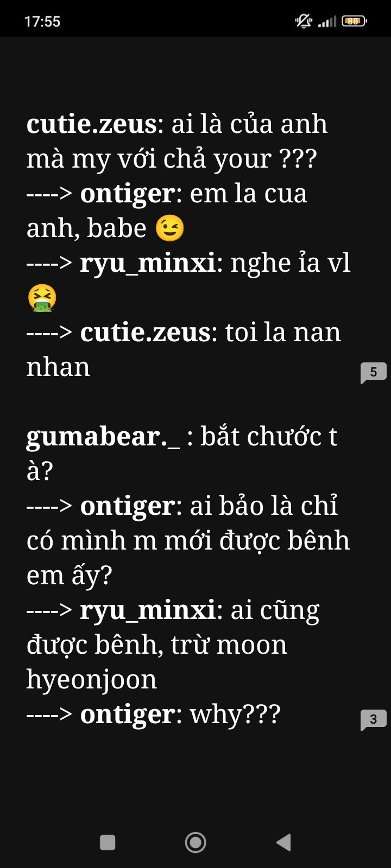The width and height of the screenshot is (391, 868).
Task: Tap the Android home circle button
Action: pos(195,842)
